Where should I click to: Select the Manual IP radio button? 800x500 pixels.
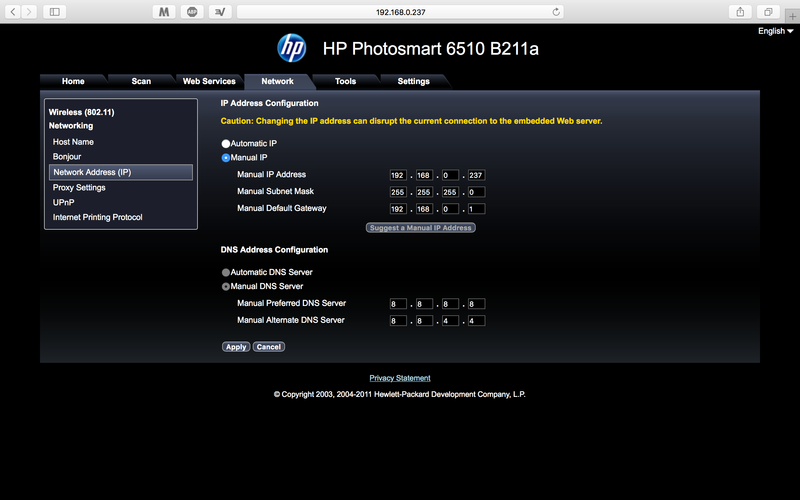226,158
